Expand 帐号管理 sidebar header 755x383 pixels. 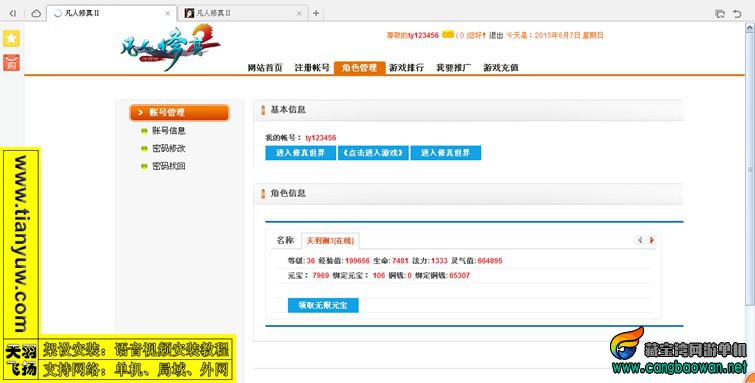[179, 112]
